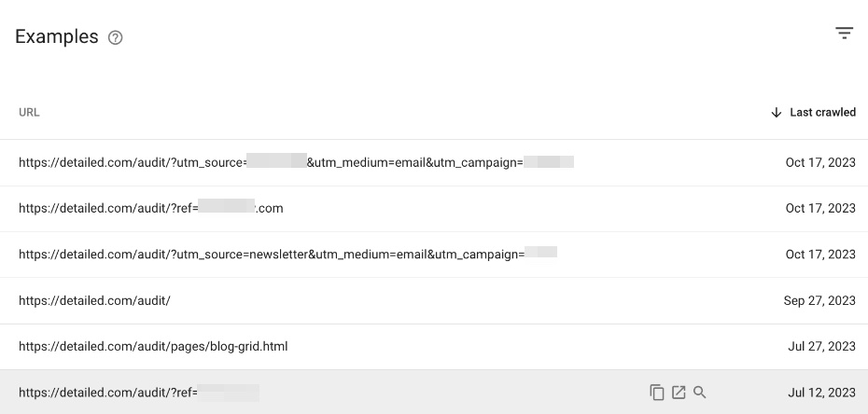Click the first Oct 17, 2023 date
Viewport: 868px width, 414px height.
(x=820, y=162)
